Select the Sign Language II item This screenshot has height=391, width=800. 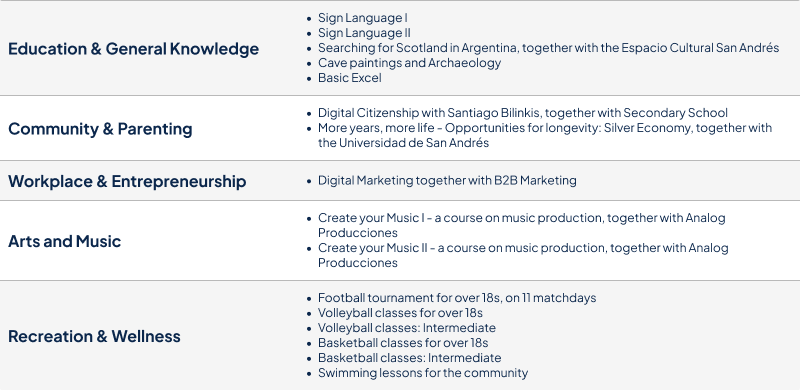(x=364, y=33)
